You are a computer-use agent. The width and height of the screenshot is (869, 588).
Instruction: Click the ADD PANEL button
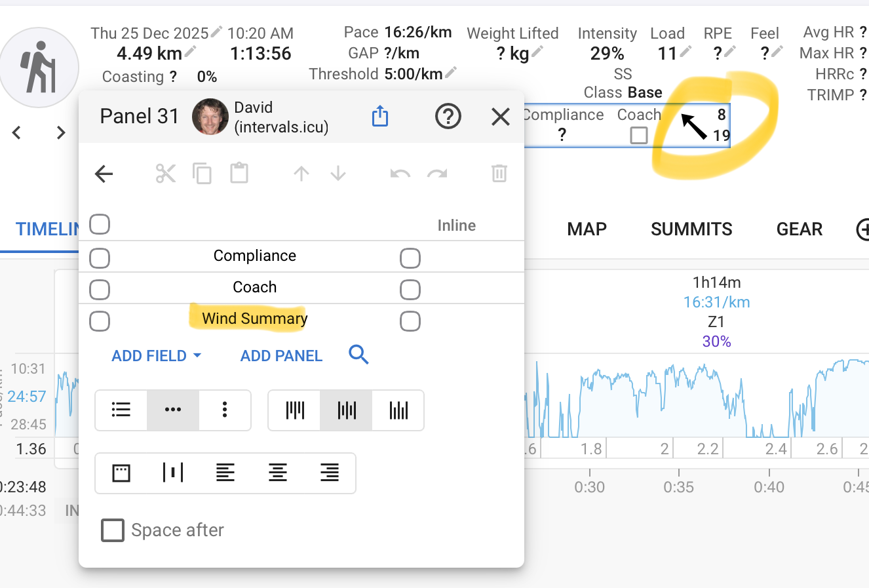tap(281, 356)
